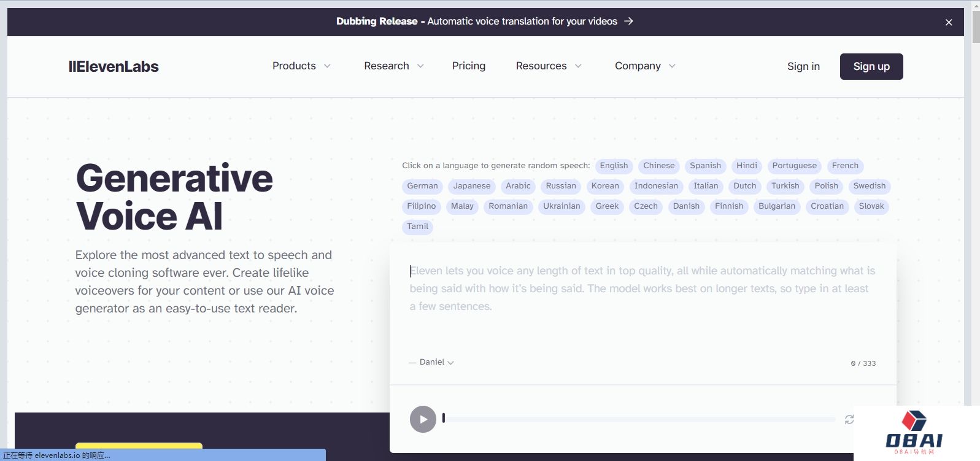Select the Korean language chip
The image size is (980, 461).
pos(605,186)
